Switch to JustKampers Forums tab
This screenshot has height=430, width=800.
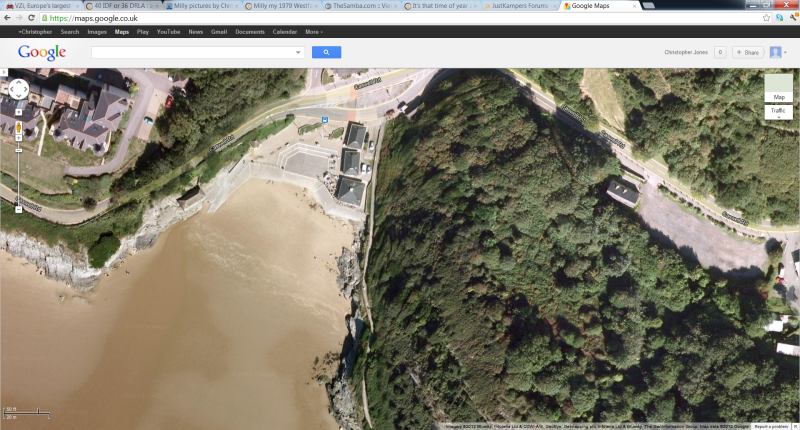[518, 6]
